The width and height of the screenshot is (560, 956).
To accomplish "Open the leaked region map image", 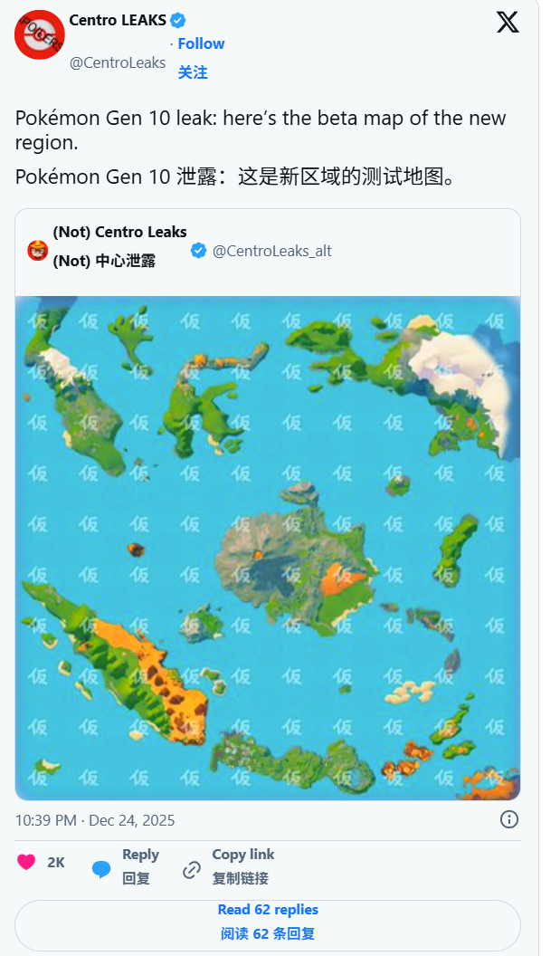I will [x=268, y=548].
